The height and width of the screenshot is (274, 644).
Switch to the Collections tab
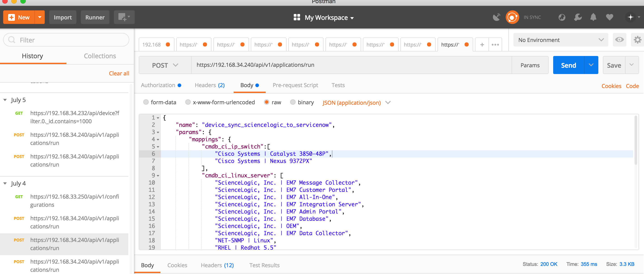pyautogui.click(x=100, y=56)
